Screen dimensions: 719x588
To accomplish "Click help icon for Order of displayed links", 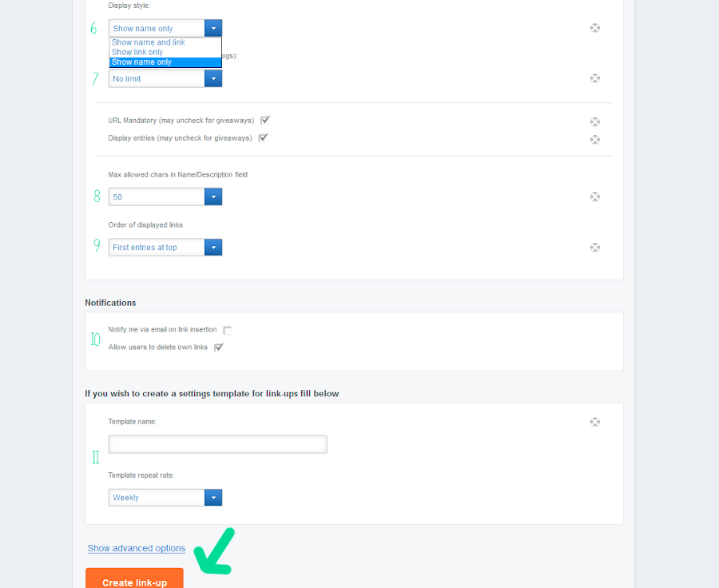I will pos(595,248).
